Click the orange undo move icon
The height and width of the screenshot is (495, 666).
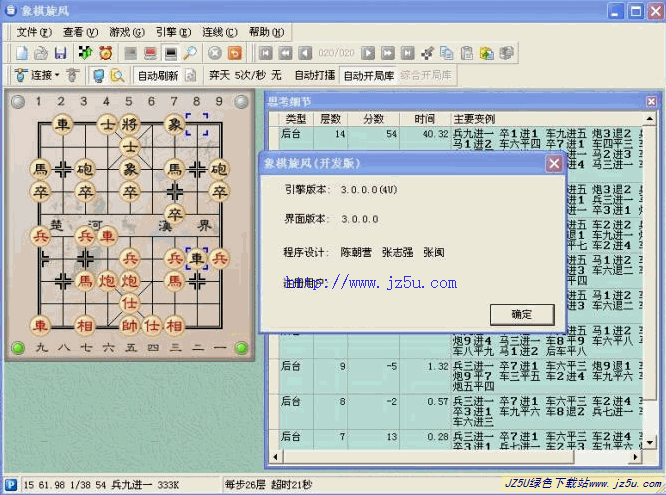pos(235,53)
